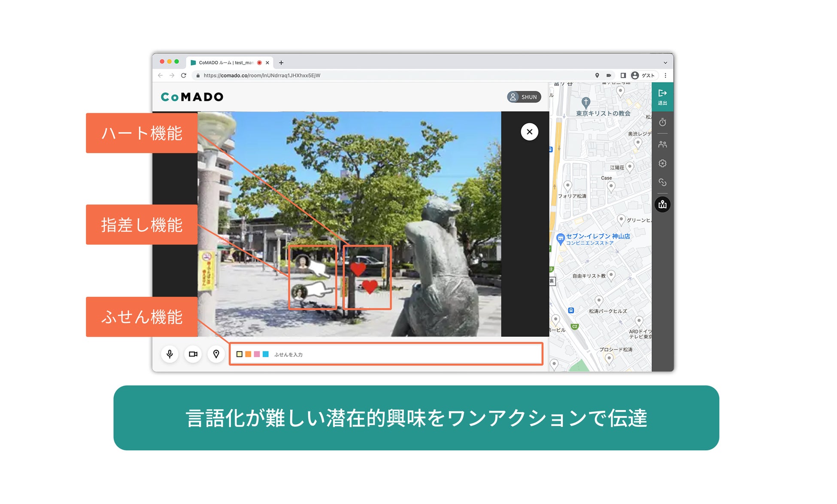The height and width of the screenshot is (504, 837).
Task: Select the orange sticky note color
Action: [248, 354]
